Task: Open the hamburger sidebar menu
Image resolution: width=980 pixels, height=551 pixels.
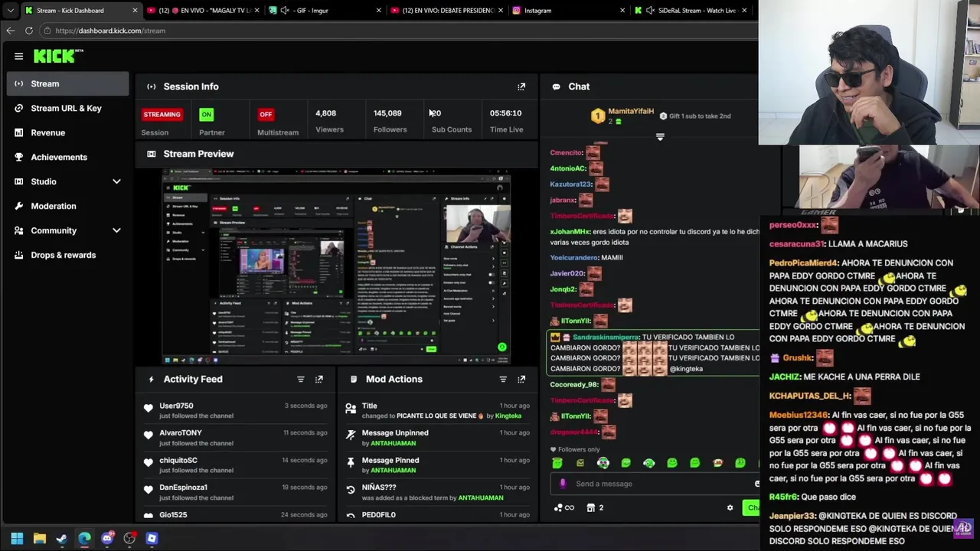Action: pyautogui.click(x=18, y=56)
